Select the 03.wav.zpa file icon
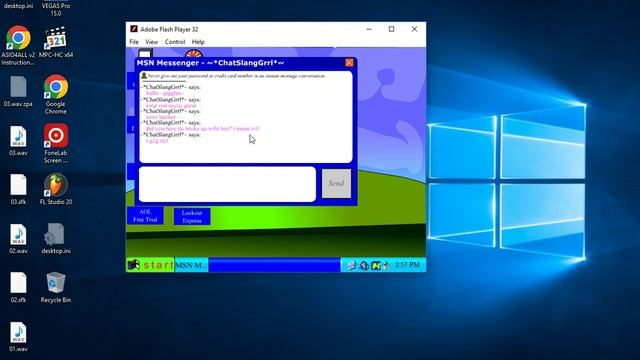 click(x=18, y=91)
